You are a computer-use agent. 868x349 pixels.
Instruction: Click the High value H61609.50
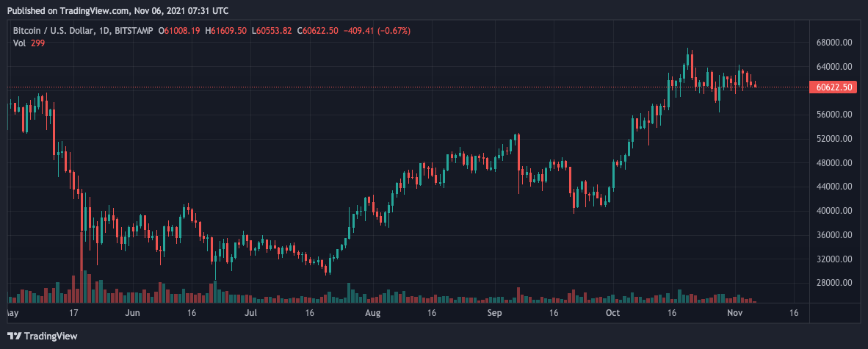pos(226,31)
